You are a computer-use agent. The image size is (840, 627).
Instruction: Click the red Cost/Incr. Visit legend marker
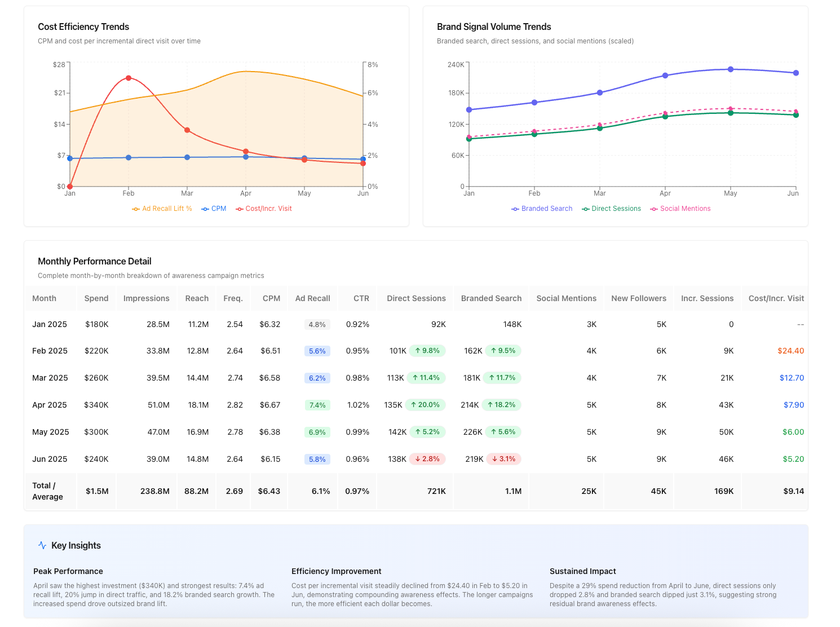[x=241, y=208]
